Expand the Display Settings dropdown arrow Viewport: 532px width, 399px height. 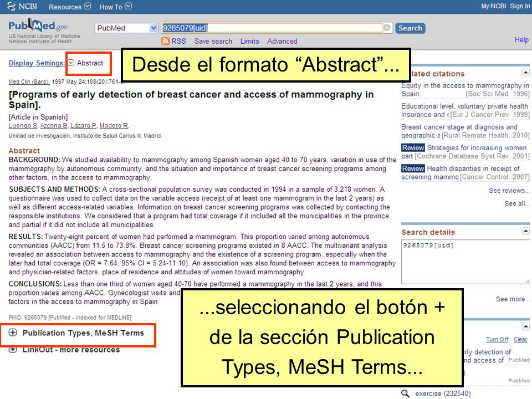(x=71, y=63)
